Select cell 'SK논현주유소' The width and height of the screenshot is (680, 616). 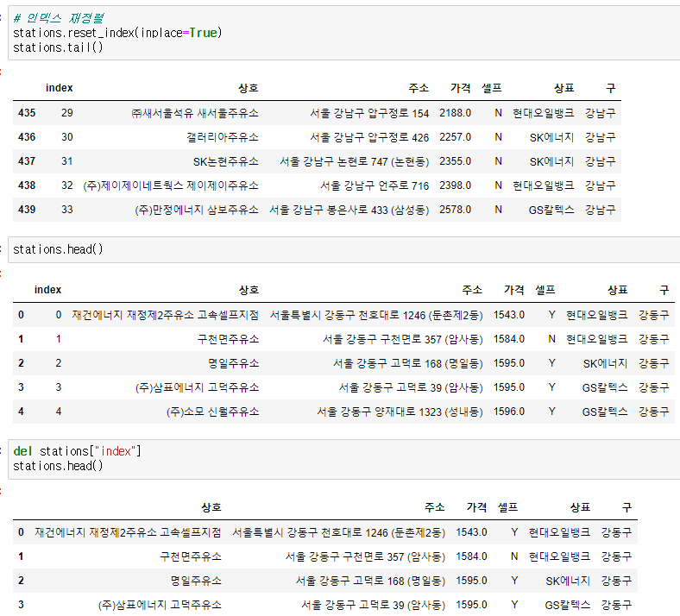tap(226, 161)
